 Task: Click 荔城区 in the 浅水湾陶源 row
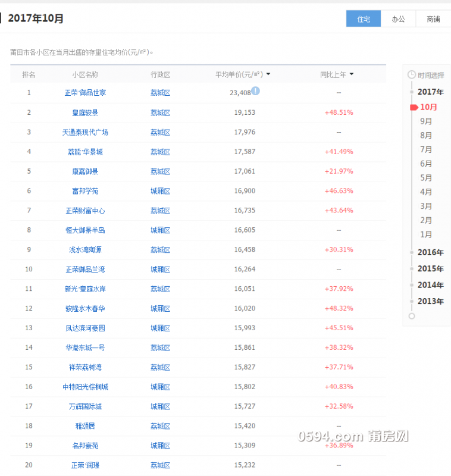(161, 250)
